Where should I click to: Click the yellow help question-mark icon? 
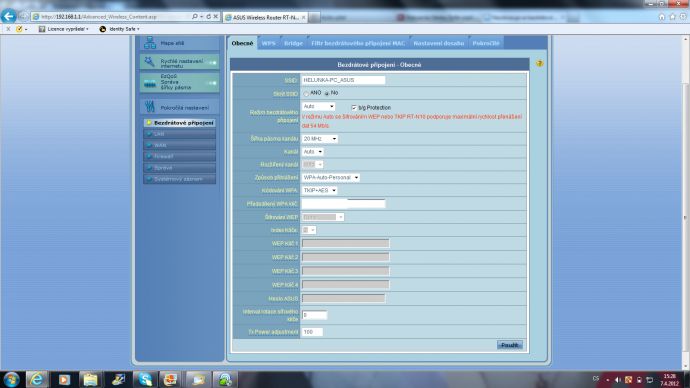(540, 64)
